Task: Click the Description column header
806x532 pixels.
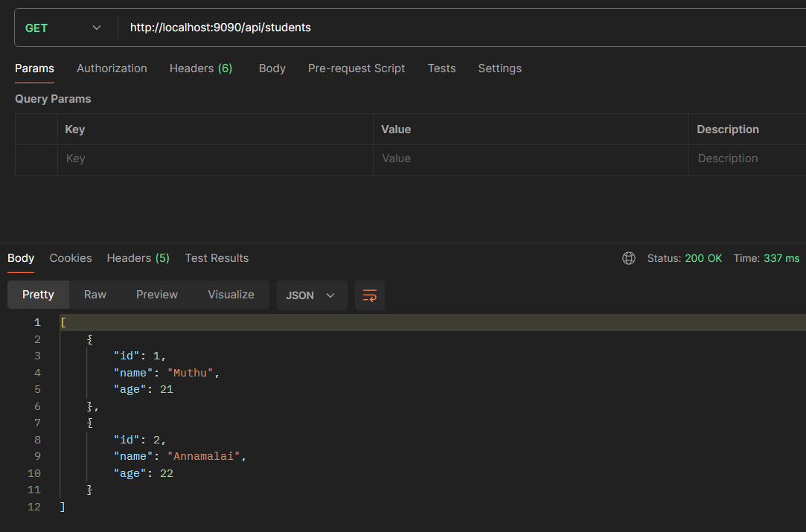Action: coord(728,129)
